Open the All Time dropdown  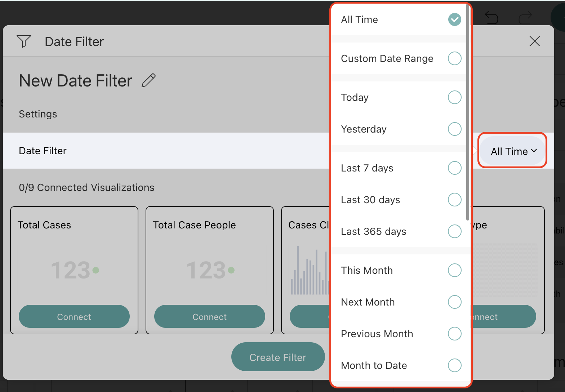[513, 151]
